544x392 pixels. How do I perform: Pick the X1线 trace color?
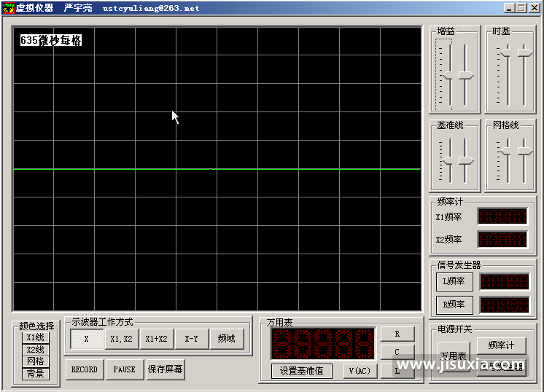click(35, 337)
